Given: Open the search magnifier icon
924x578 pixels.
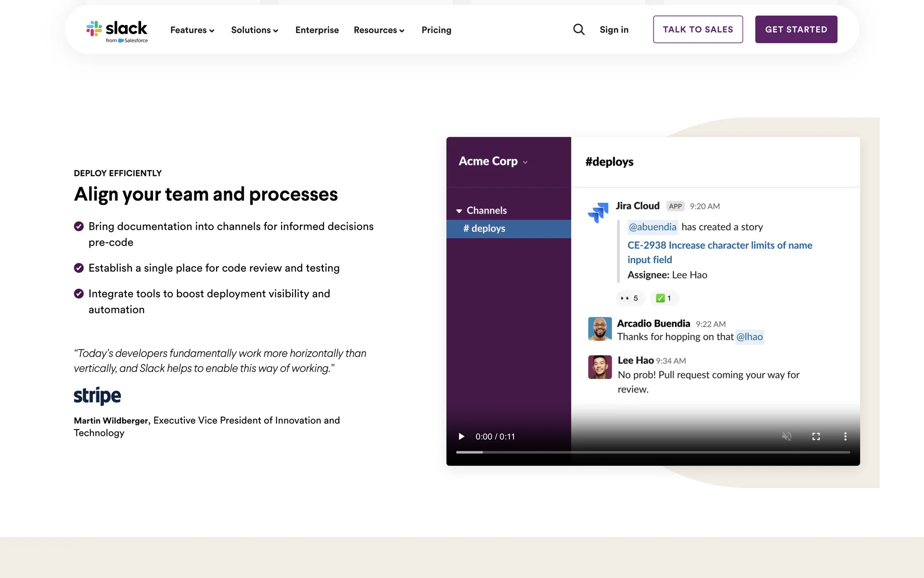Looking at the screenshot, I should click(579, 30).
